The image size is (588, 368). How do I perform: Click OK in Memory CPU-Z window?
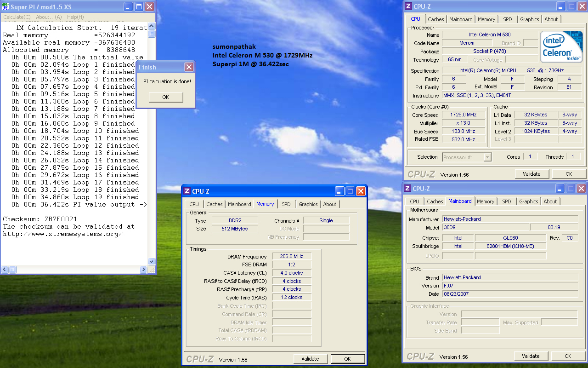click(347, 359)
